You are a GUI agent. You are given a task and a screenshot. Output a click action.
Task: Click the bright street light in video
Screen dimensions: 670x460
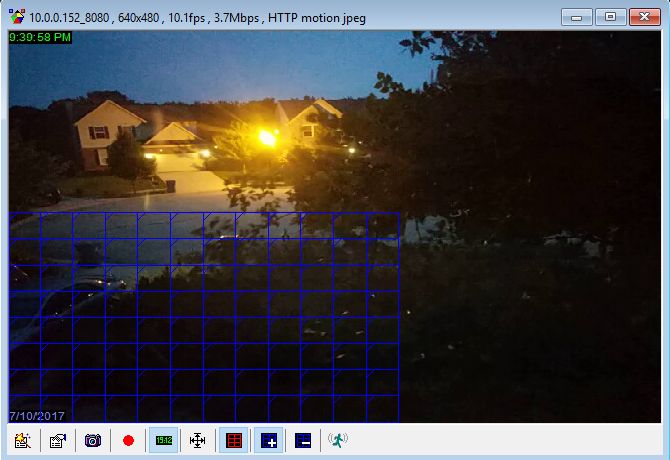[267, 138]
